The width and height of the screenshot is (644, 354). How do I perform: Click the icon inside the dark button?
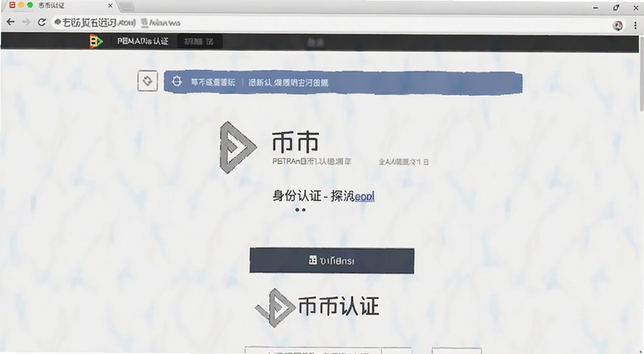pyautogui.click(x=312, y=260)
